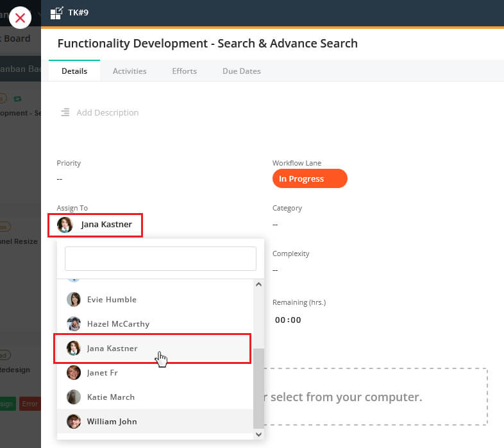Viewport: 504px width, 448px height.
Task: Click Jana Kastner's avatar in Assign To field
Action: [65, 225]
